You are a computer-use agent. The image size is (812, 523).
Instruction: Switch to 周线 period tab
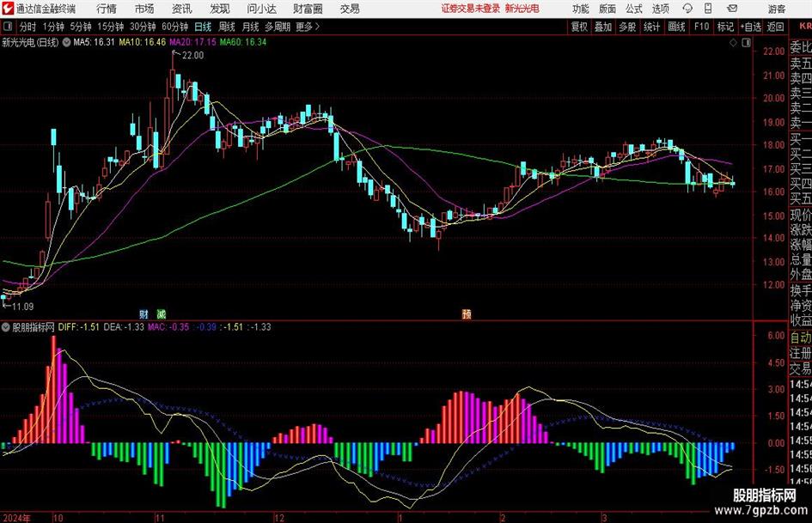click(227, 27)
